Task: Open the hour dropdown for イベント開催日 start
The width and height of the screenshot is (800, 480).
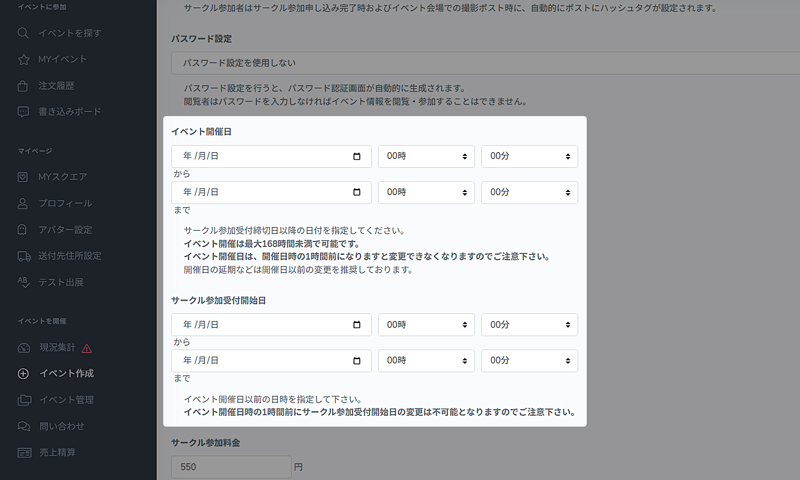Action: pos(425,157)
